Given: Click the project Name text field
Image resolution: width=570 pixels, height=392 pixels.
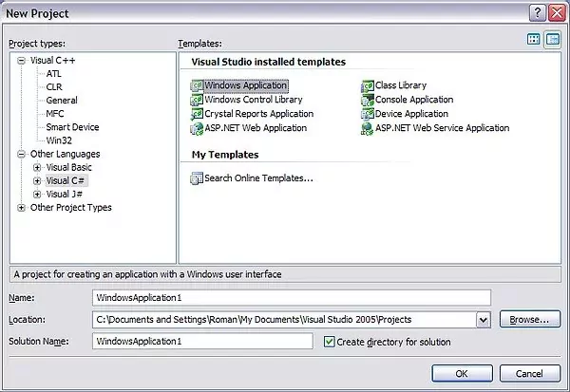Looking at the screenshot, I should point(291,298).
